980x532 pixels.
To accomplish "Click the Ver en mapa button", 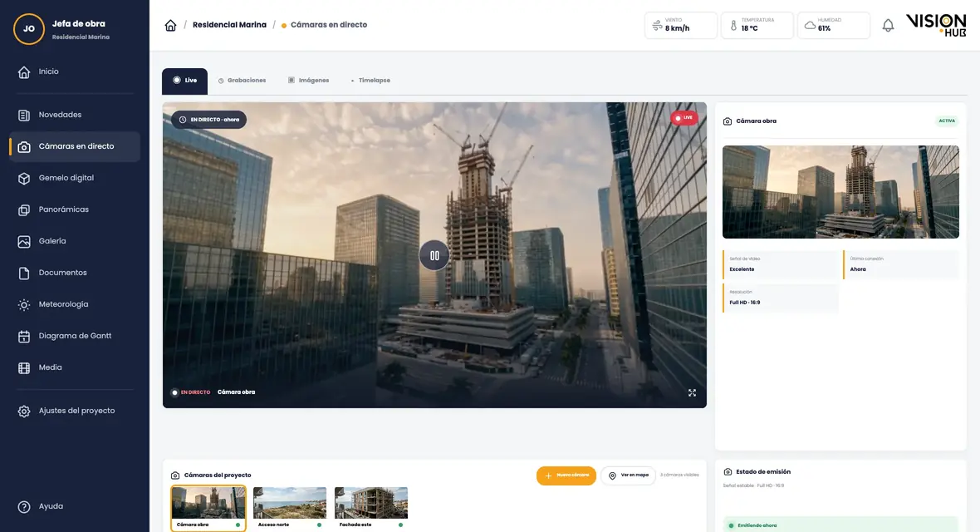I will (628, 475).
